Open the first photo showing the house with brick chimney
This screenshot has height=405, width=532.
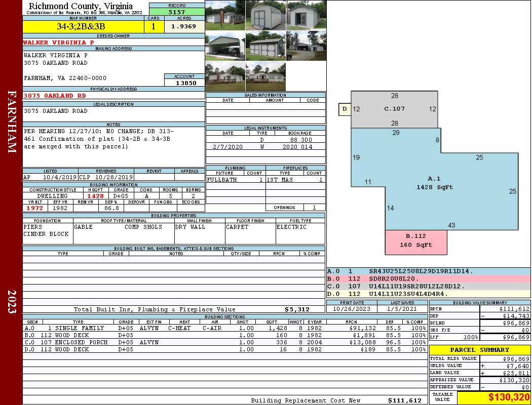225,15
